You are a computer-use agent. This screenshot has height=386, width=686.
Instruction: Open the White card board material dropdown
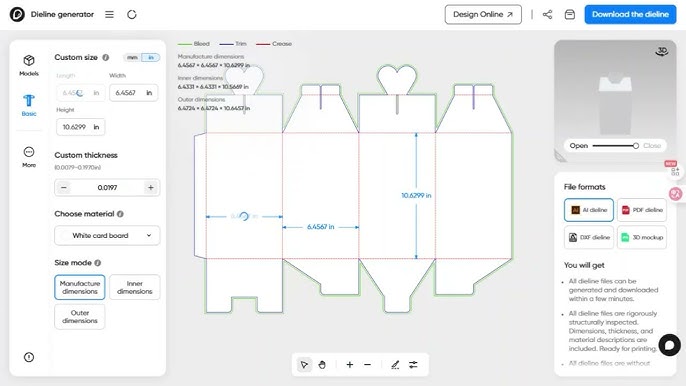pyautogui.click(x=107, y=235)
